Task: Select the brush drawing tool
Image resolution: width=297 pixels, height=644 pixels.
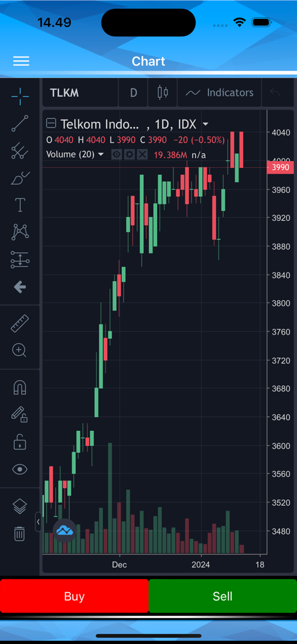Action: point(20,178)
